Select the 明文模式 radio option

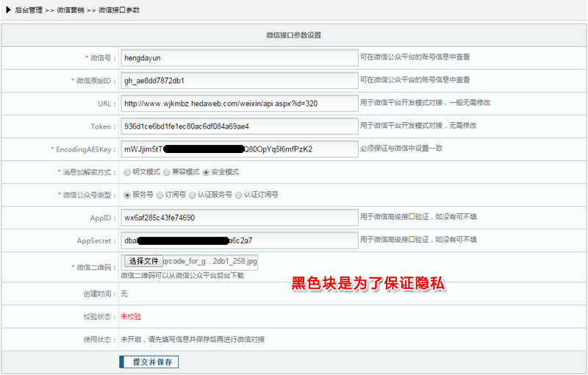pos(127,172)
